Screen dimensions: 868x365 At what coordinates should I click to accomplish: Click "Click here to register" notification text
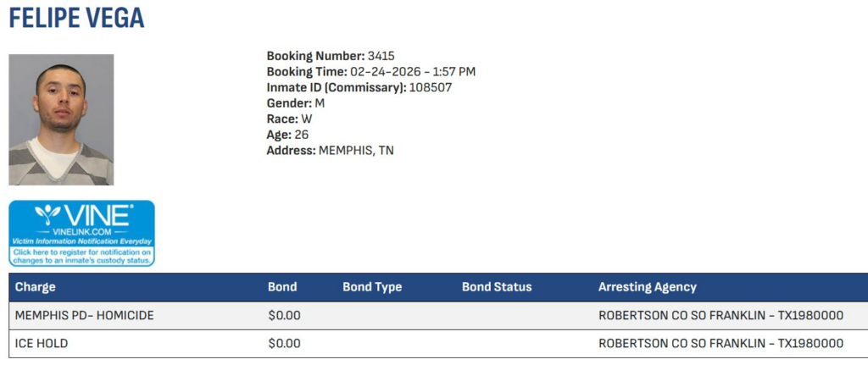pos(81,256)
